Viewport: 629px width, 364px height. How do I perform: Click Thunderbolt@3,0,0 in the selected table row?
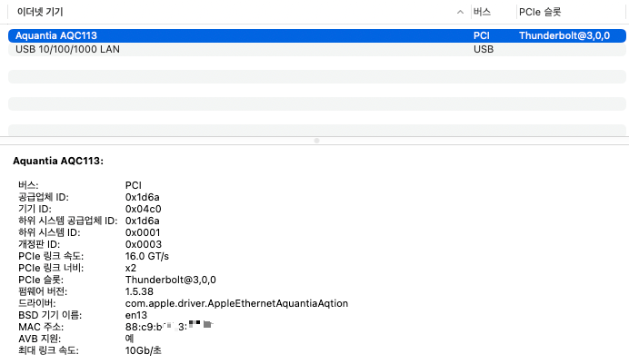564,35
